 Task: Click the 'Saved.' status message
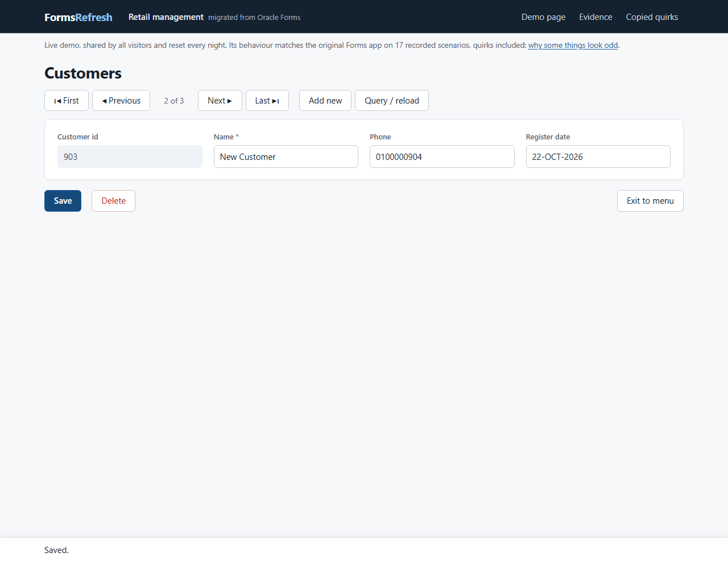56,550
